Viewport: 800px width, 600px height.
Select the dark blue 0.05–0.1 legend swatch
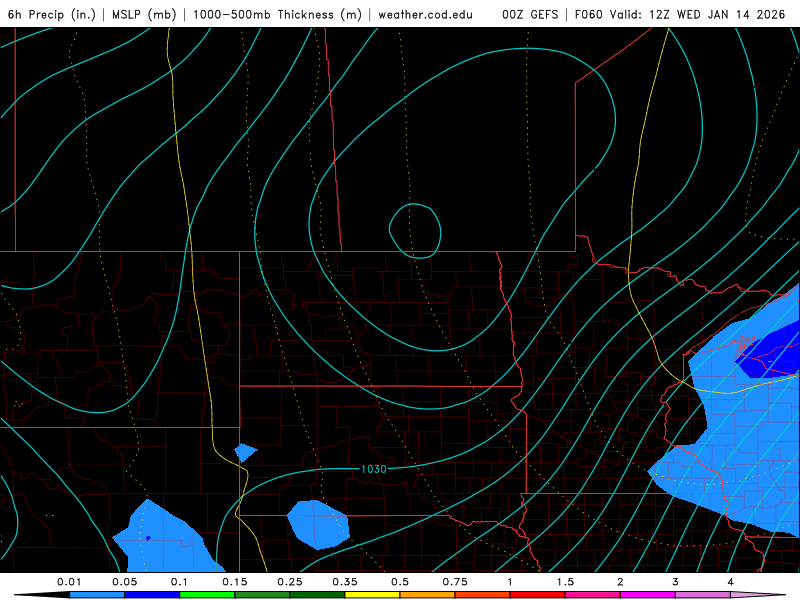point(152,595)
